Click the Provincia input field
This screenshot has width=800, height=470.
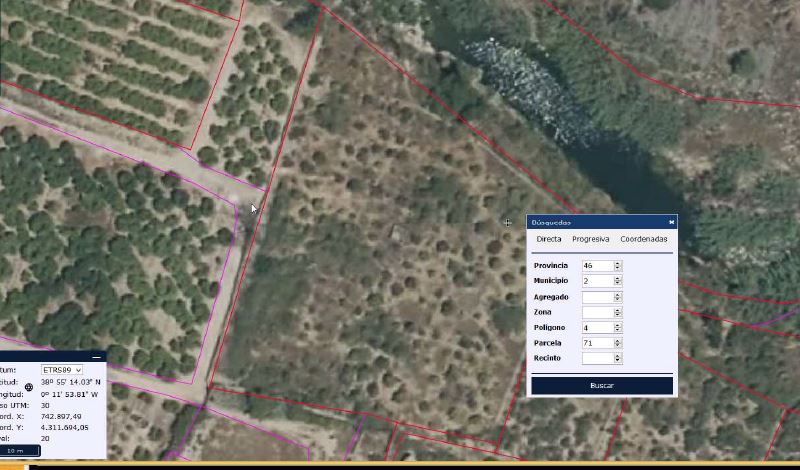[597, 265]
